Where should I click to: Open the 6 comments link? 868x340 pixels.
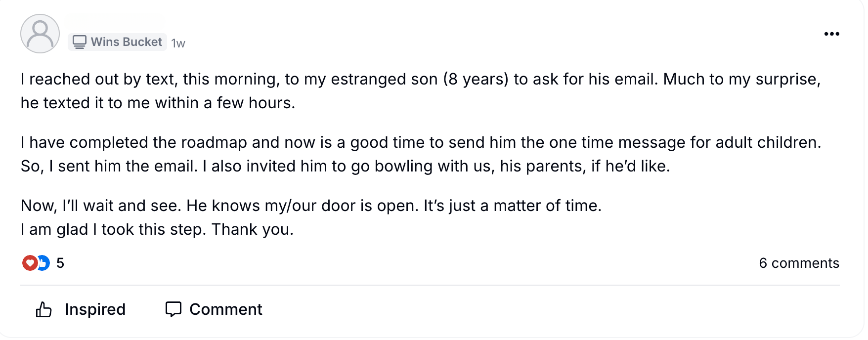pos(799,263)
